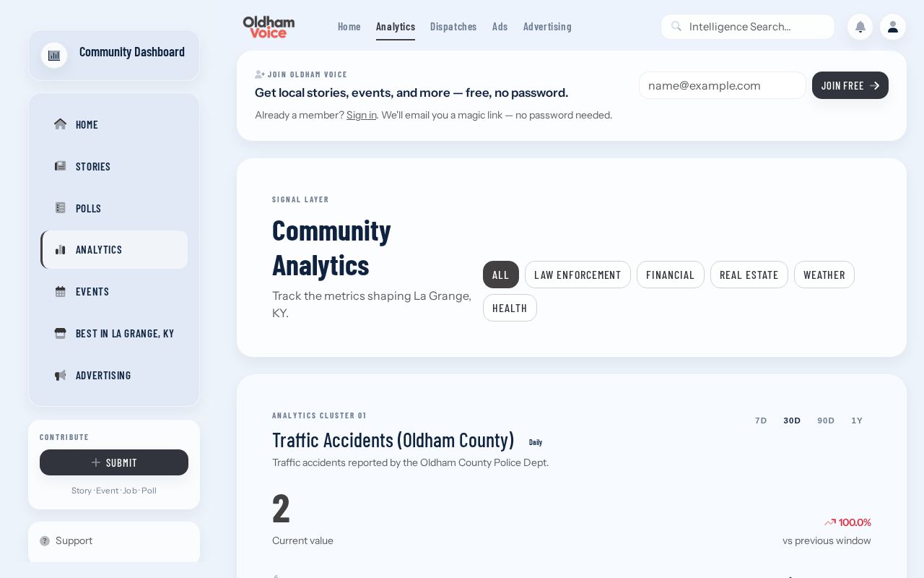Open Events from the sidebar menu
Screen dimensions: 924x578
pyautogui.click(x=114, y=291)
